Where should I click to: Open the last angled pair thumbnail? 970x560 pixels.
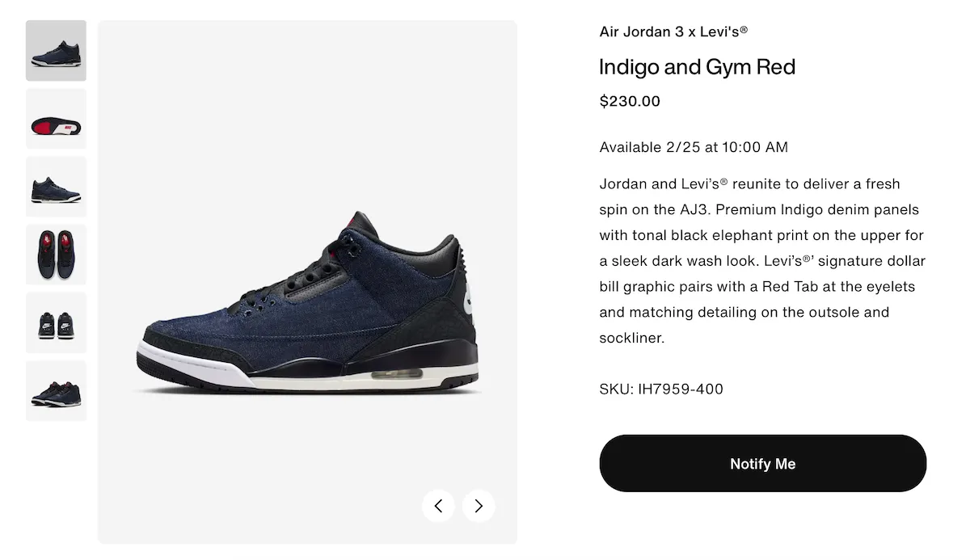click(56, 390)
